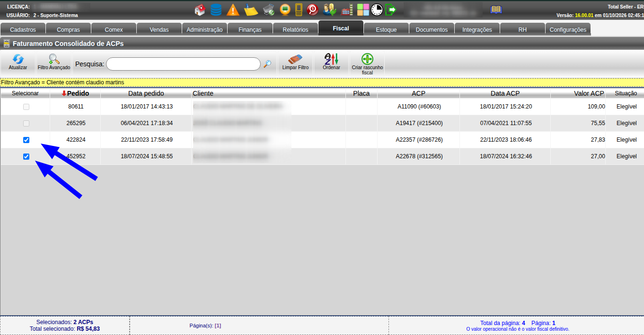Screen dimensions: 644x335
Task: Open the Integrações tab
Action: [477, 29]
